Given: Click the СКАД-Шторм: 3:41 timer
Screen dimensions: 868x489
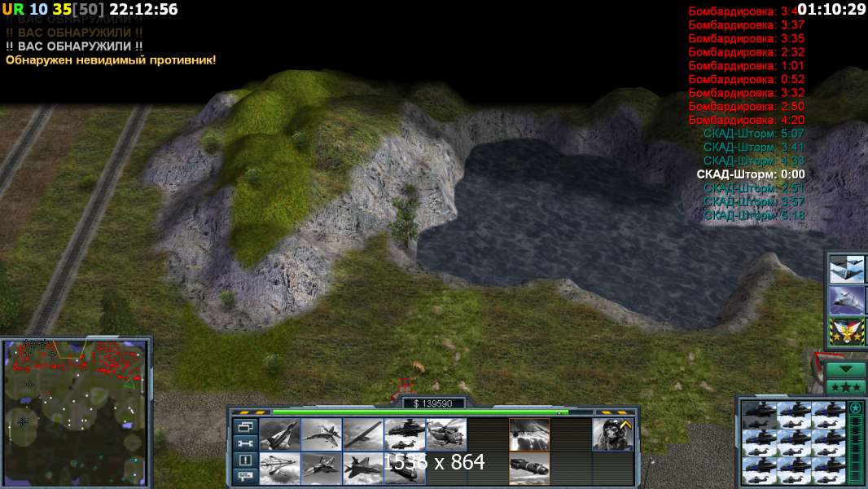Looking at the screenshot, I should pyautogui.click(x=754, y=147).
